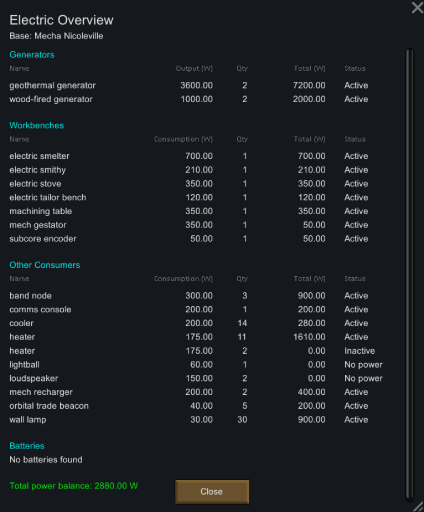Image resolution: width=424 pixels, height=512 pixels.
Task: Select the comms console row
Action: click(x=189, y=309)
